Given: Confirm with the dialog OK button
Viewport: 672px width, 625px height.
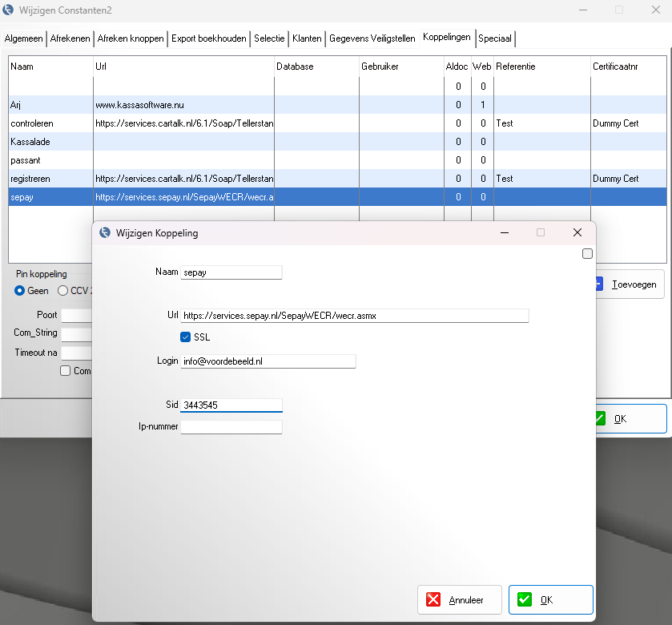Looking at the screenshot, I should point(551,599).
